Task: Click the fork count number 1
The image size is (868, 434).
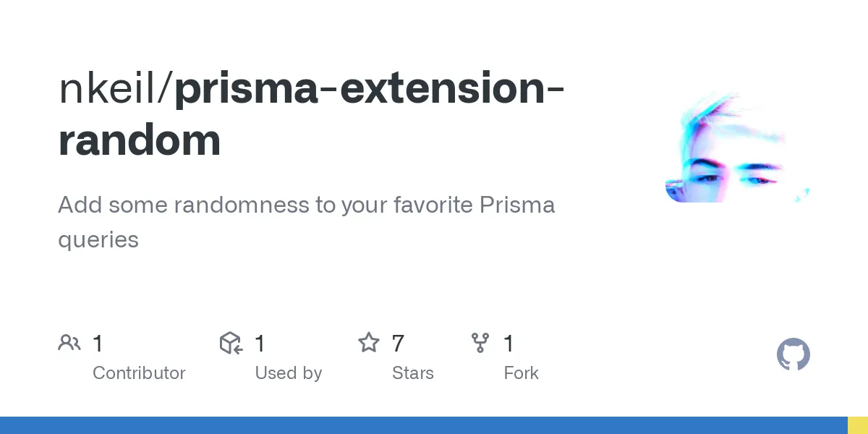Action: 509,344
